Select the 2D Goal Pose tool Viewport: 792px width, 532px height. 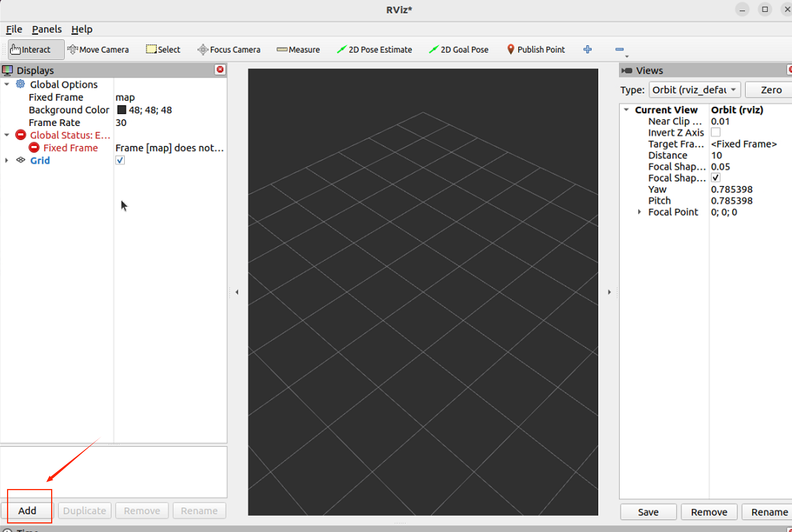tap(459, 50)
